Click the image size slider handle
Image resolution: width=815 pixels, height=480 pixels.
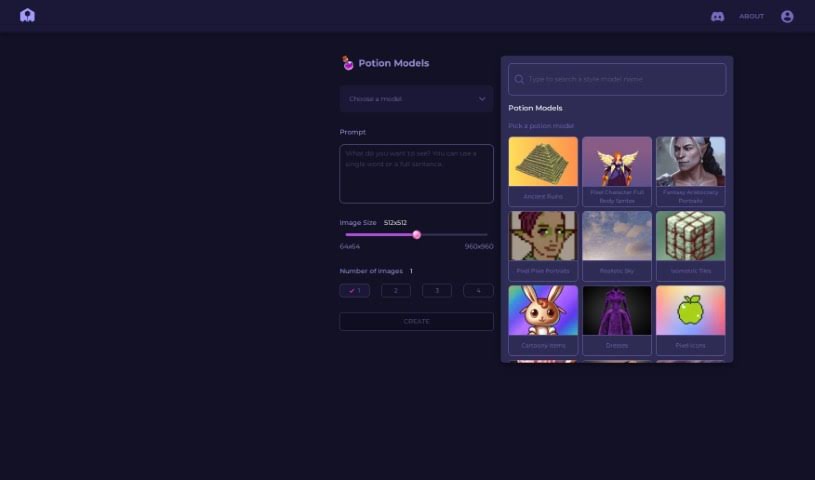(x=416, y=235)
